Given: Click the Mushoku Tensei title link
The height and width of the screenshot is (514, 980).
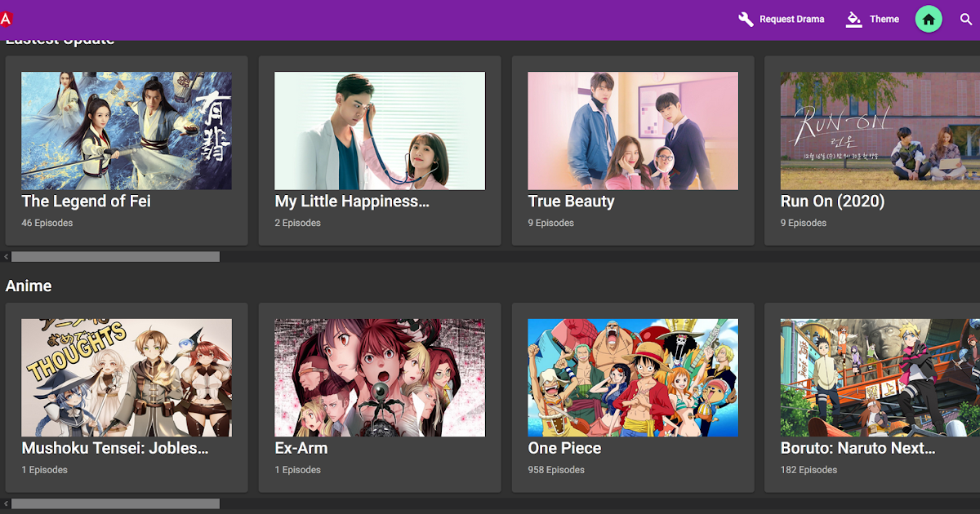Looking at the screenshot, I should coord(115,448).
